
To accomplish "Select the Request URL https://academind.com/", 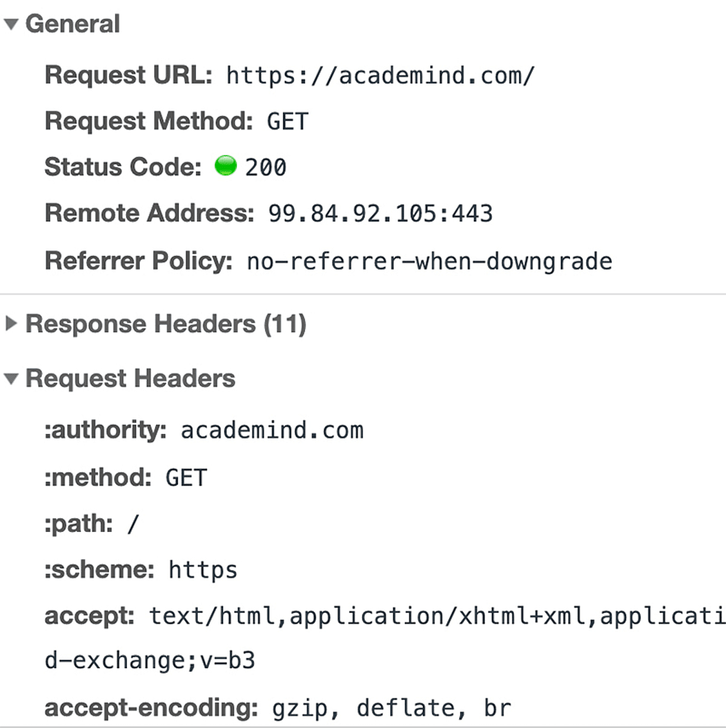I will [x=378, y=75].
